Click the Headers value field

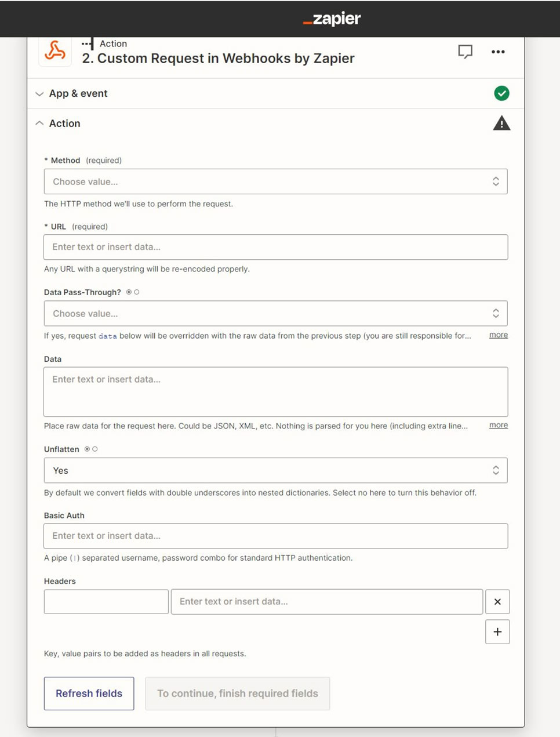click(x=327, y=601)
